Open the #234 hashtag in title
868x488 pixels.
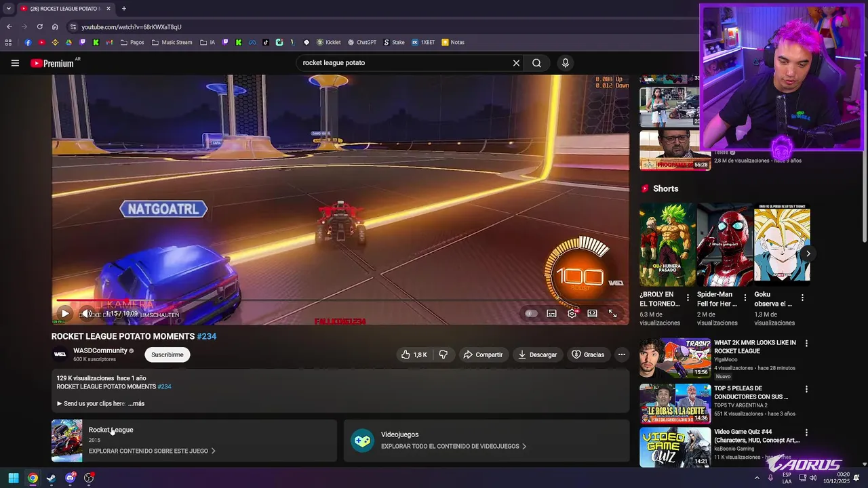click(207, 336)
